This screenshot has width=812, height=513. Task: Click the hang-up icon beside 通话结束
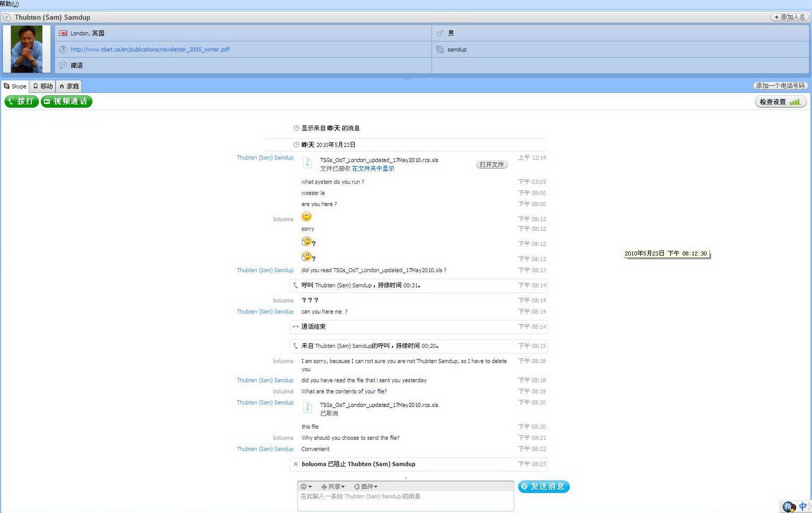(296, 327)
